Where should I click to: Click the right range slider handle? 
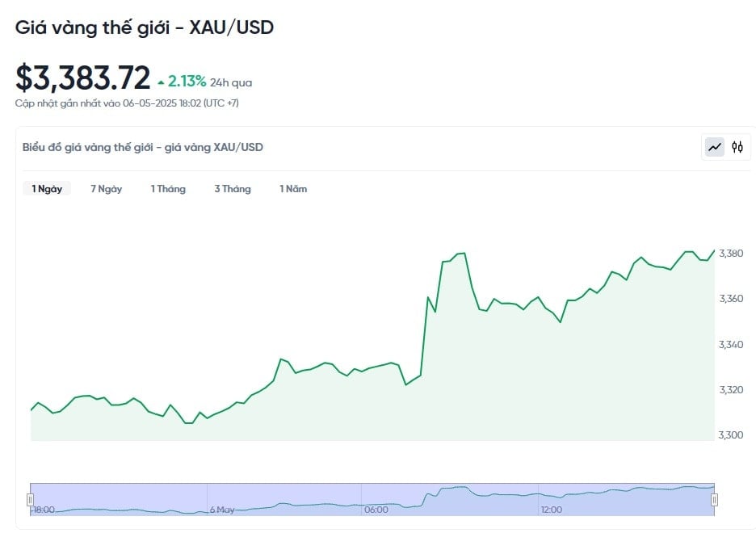[715, 499]
